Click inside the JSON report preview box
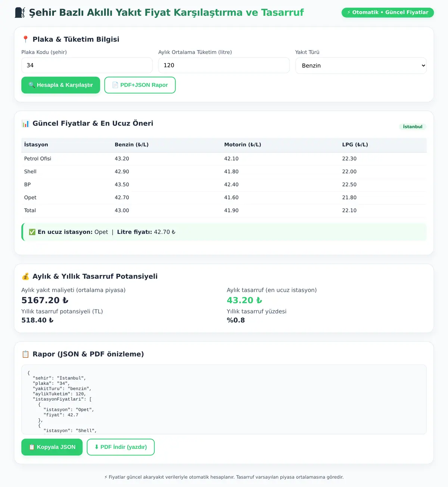This screenshot has width=448, height=487. [224, 400]
